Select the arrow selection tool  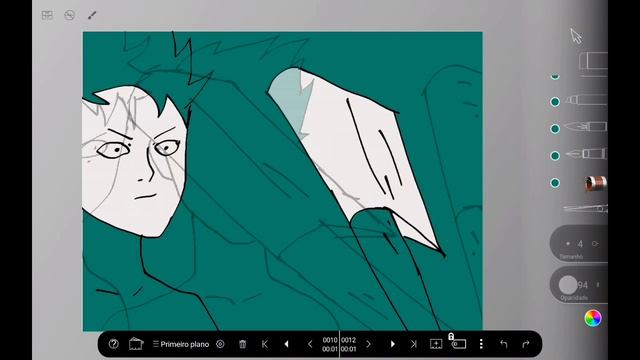coord(576,36)
